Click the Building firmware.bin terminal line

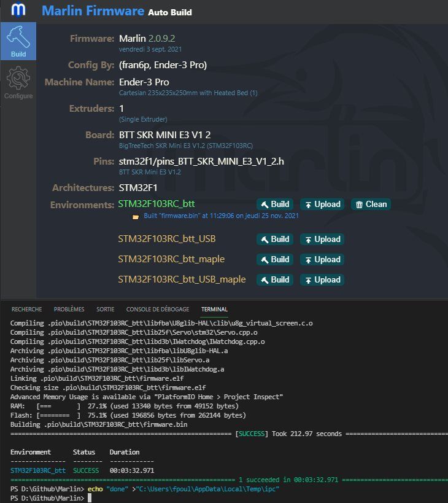99,424
